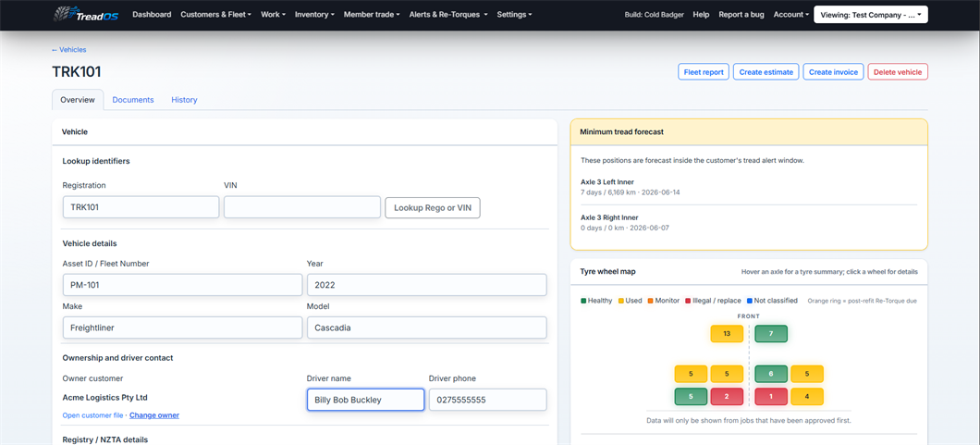This screenshot has height=445, width=980.
Task: Open the Help page
Action: point(701,15)
